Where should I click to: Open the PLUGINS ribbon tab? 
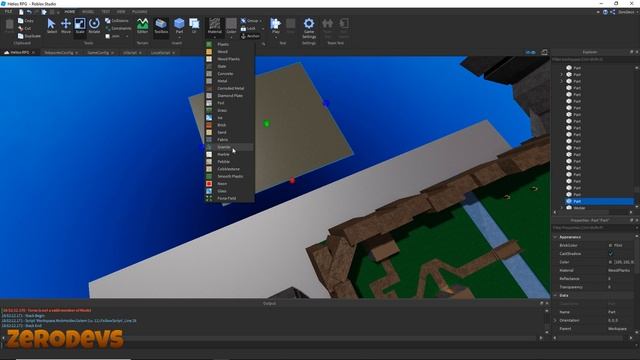(x=140, y=12)
